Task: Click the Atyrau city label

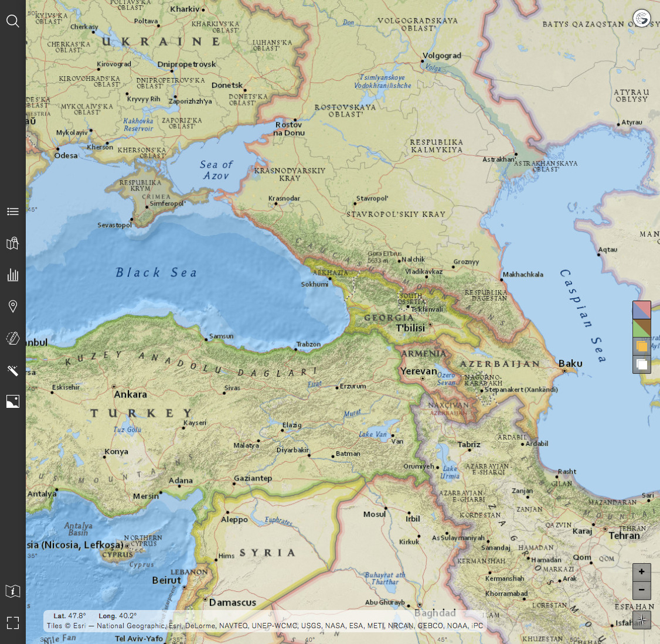Action: point(632,122)
